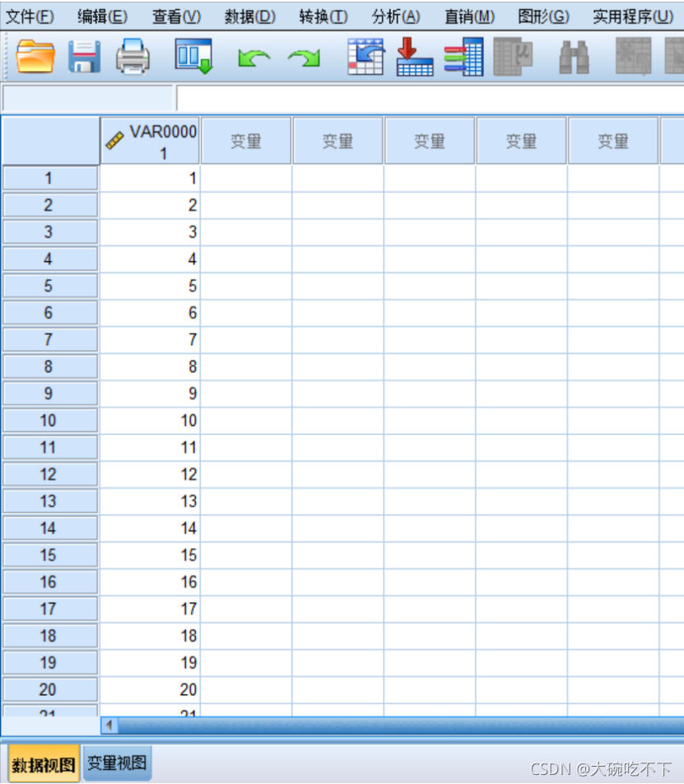Click VAR00001 cell with value 3
The width and height of the screenshot is (684, 784).
150,232
